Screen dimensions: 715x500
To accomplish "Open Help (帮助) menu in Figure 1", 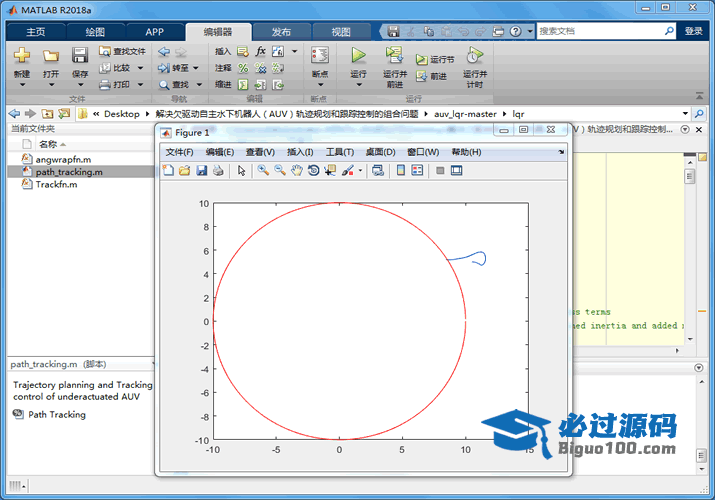I will point(466,152).
